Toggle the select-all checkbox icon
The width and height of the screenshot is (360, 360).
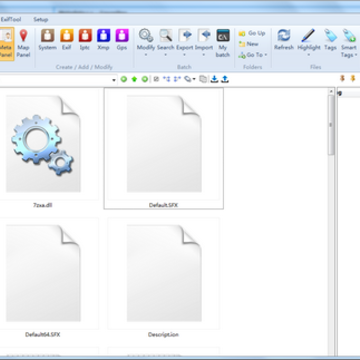coord(156,79)
